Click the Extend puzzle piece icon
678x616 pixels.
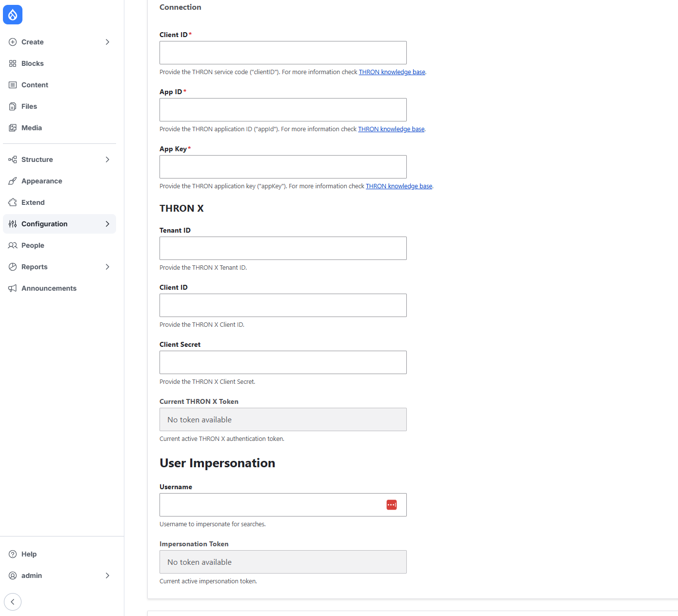click(13, 202)
